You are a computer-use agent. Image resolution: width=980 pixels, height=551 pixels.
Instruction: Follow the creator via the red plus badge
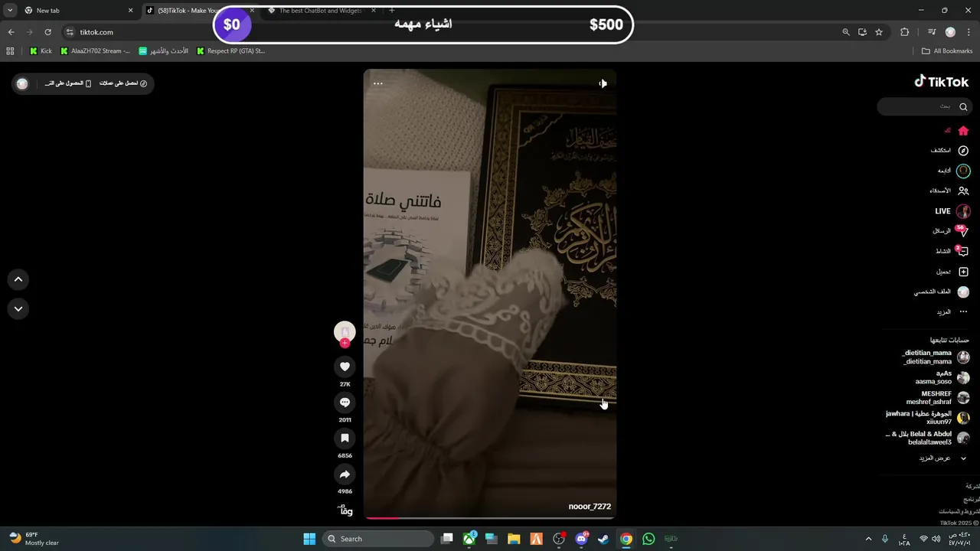click(345, 343)
